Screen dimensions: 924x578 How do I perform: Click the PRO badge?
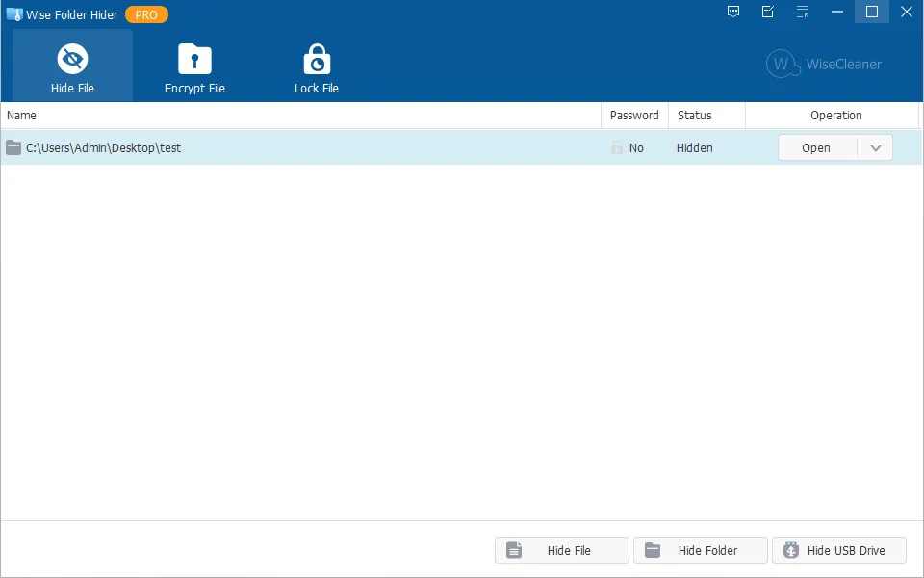(x=146, y=14)
